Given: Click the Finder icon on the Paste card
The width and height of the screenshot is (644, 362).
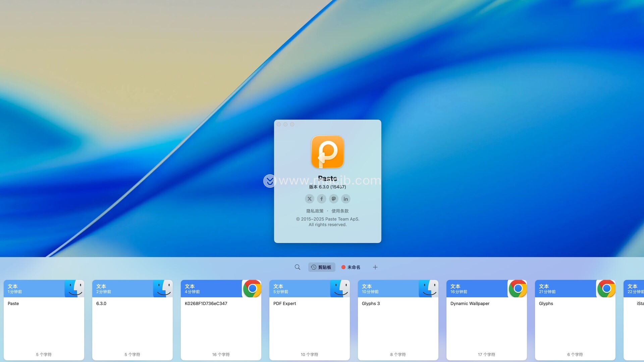Looking at the screenshot, I should tap(74, 289).
